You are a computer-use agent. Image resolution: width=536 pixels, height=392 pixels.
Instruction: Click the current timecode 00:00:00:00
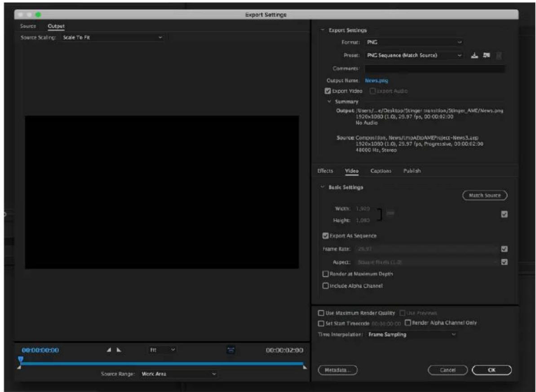click(x=40, y=350)
